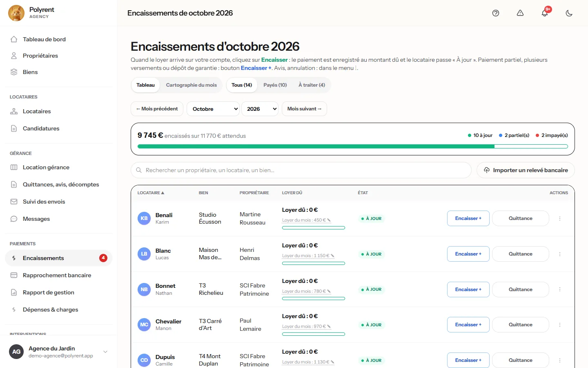Click the collected amount progress bar
This screenshot has width=588, height=368.
tap(353, 146)
